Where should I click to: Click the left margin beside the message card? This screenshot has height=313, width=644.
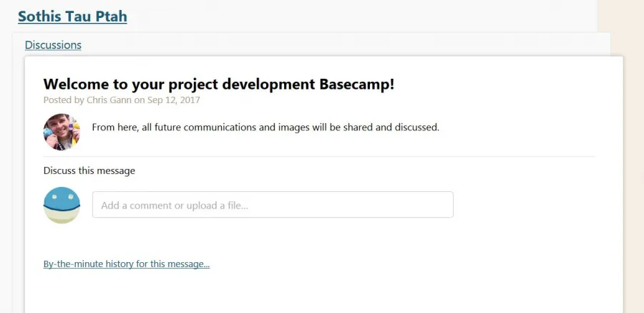pyautogui.click(x=18, y=179)
